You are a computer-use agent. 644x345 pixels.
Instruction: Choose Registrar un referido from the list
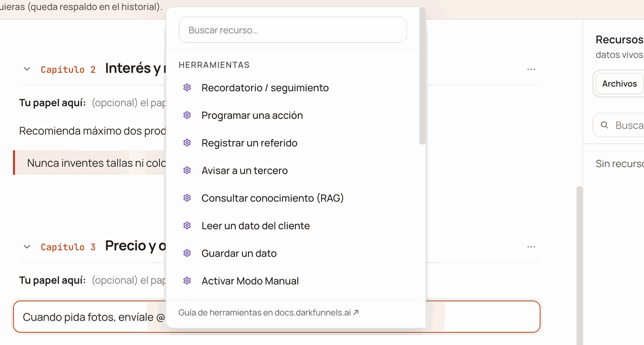pos(293,143)
